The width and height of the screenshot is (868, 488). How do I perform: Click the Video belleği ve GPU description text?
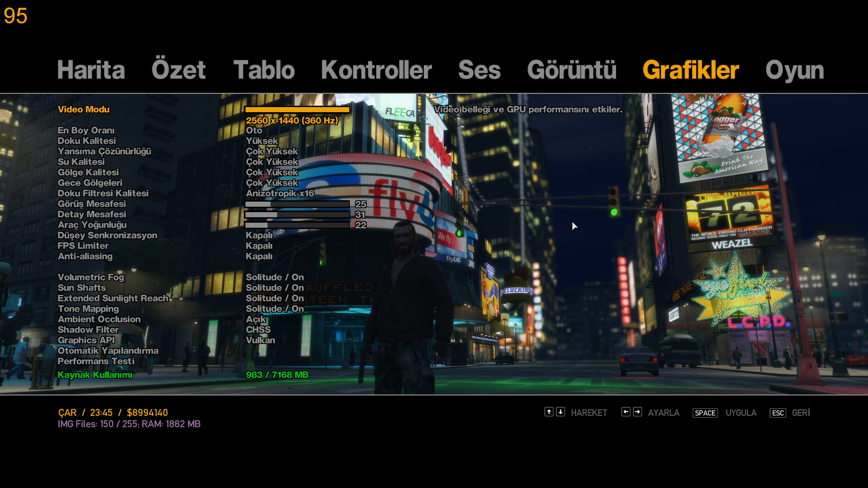(528, 109)
